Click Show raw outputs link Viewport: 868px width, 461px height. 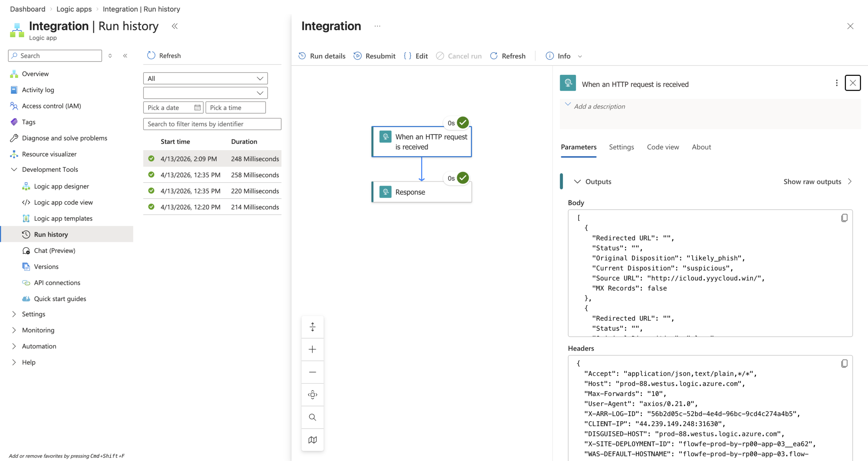coord(812,182)
